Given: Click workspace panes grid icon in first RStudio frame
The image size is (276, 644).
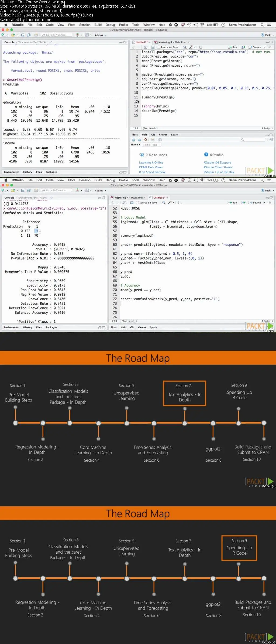Looking at the screenshot, I should [x=87, y=35].
